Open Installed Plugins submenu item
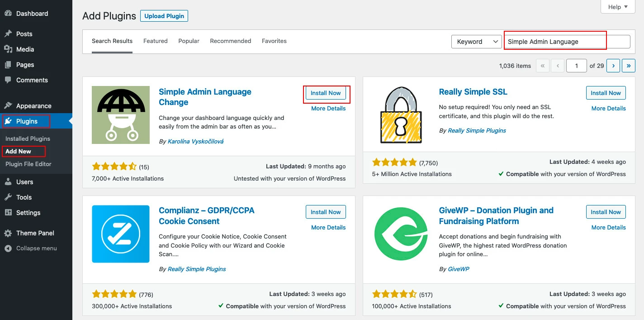 [x=28, y=139]
